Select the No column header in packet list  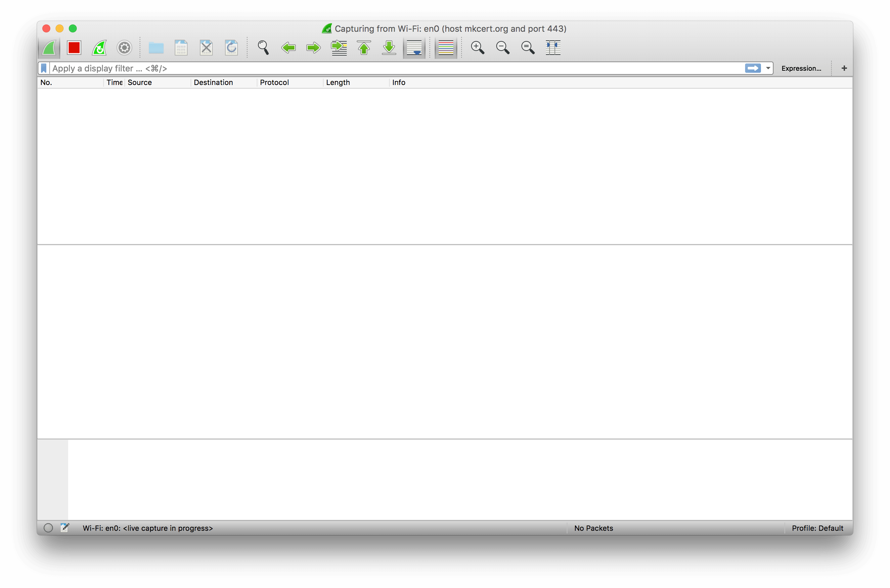(46, 82)
